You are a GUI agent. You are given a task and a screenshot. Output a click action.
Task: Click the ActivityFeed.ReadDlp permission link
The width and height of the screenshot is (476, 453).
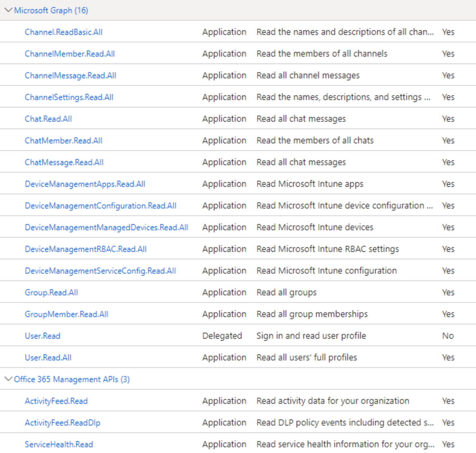[x=62, y=423]
